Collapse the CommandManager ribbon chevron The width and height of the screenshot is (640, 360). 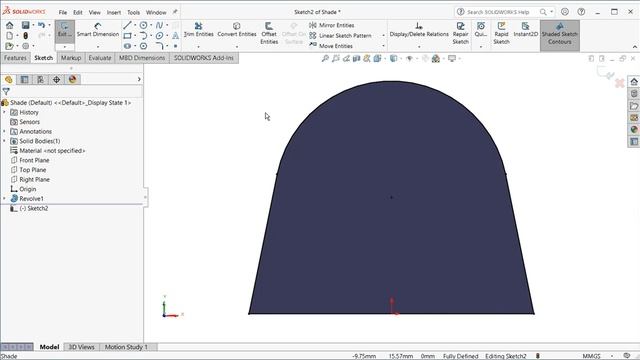tap(635, 47)
